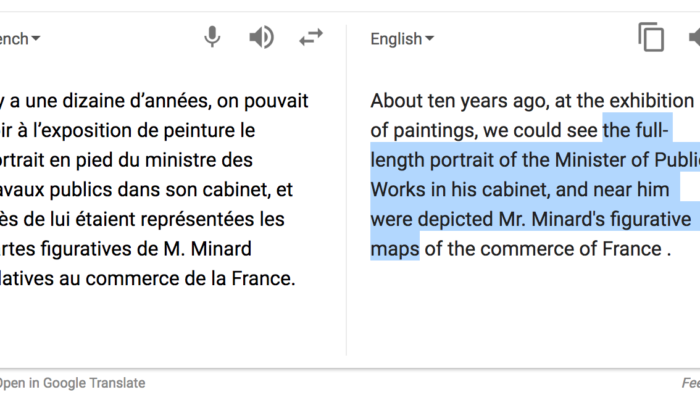Swap the source and target languages
700x400 pixels.
(311, 38)
